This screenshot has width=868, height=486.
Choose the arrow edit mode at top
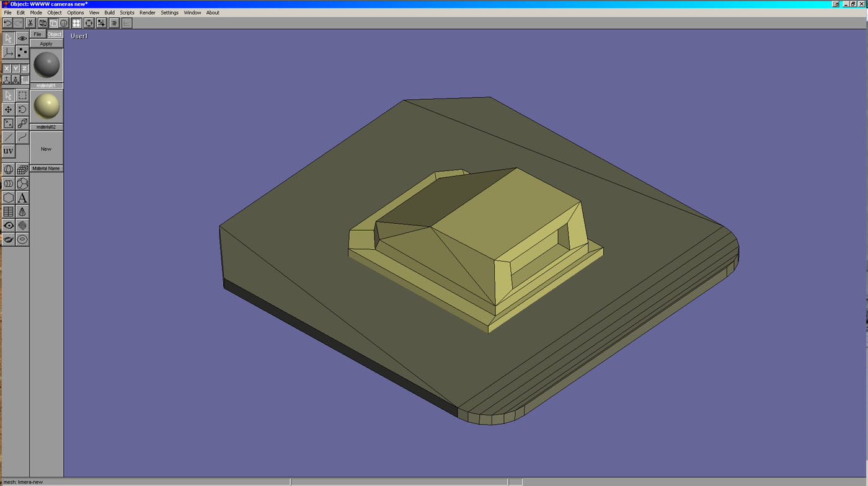pos(8,38)
